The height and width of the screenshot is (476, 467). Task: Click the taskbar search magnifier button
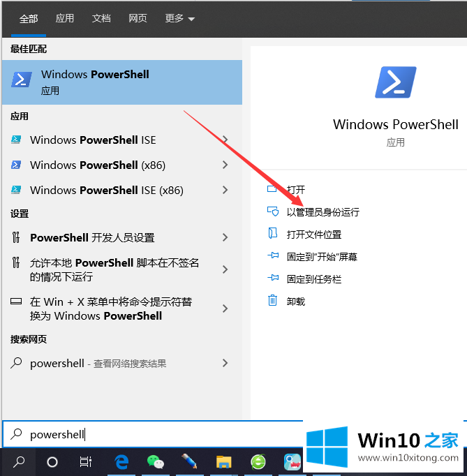19,462
